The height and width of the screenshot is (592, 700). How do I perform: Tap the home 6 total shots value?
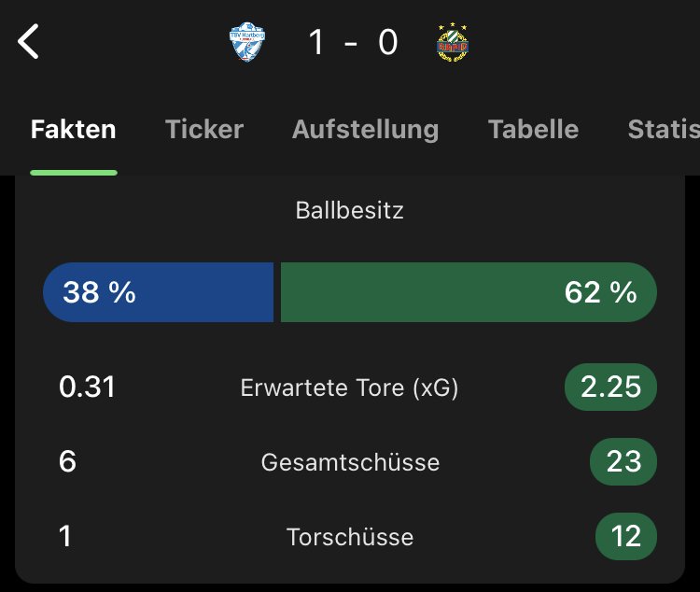coord(67,462)
